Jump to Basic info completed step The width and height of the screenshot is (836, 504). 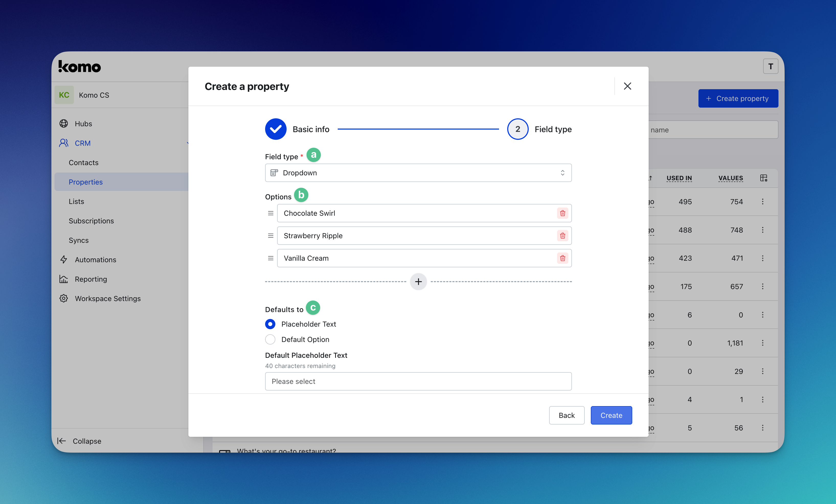[276, 129]
